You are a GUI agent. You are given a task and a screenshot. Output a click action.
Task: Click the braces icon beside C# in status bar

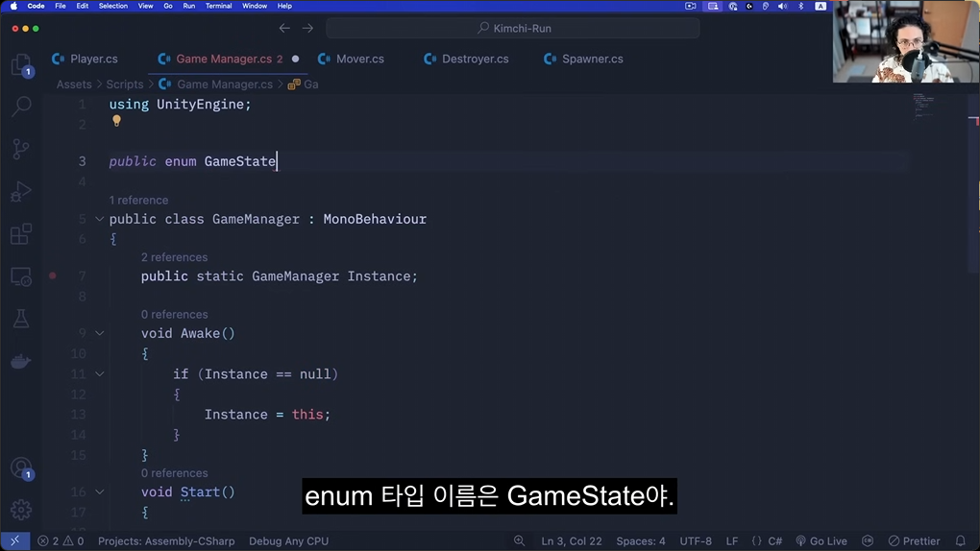[x=756, y=541]
